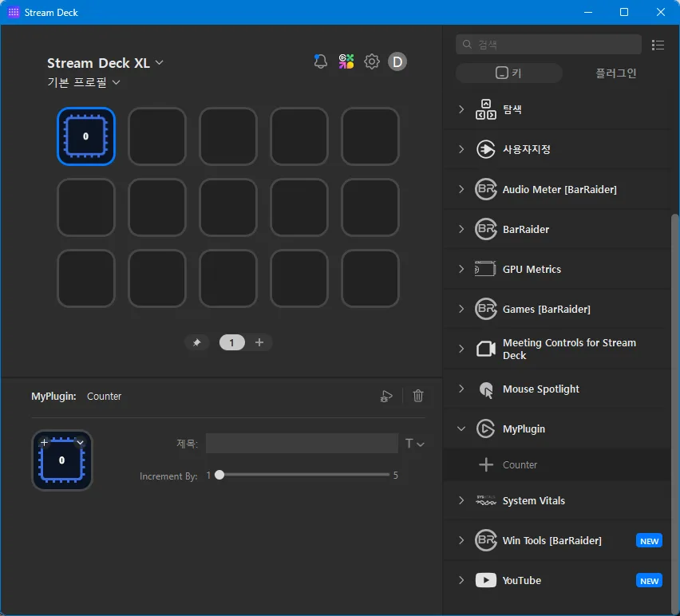Viewport: 680px width, 616px height.
Task: Select page 1 indicator button
Action: coord(231,342)
